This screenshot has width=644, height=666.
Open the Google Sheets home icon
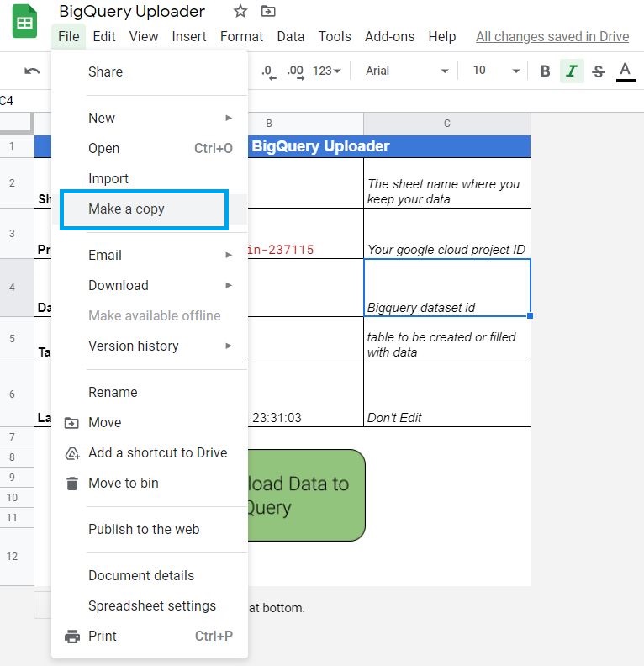click(24, 21)
